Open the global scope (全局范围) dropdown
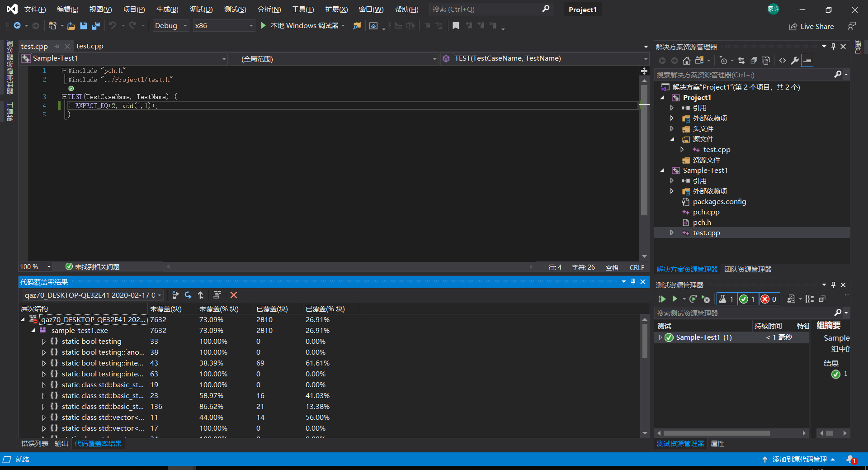 click(334, 59)
